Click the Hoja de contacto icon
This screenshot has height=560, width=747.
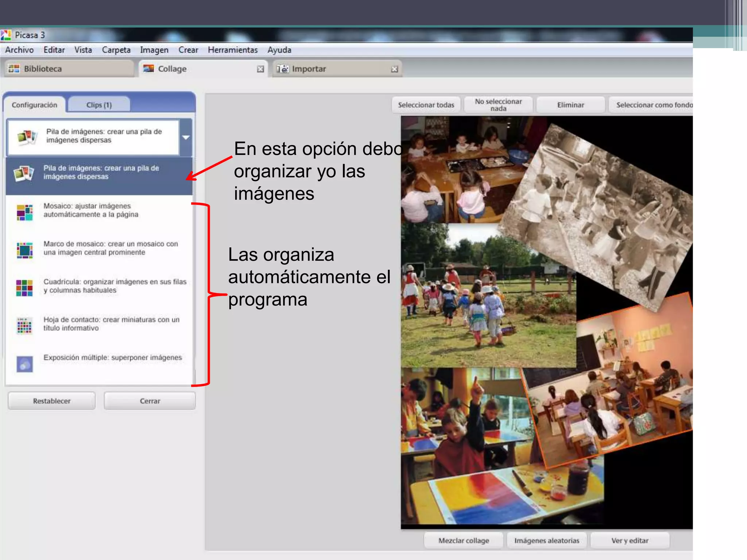click(x=25, y=326)
